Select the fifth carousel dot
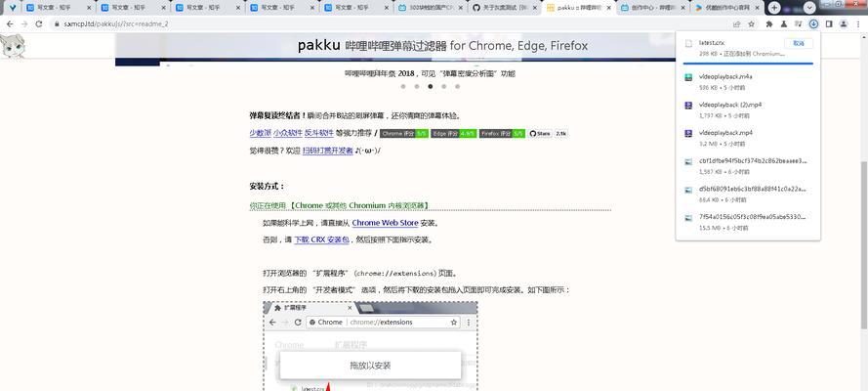The width and height of the screenshot is (868, 391). click(457, 86)
